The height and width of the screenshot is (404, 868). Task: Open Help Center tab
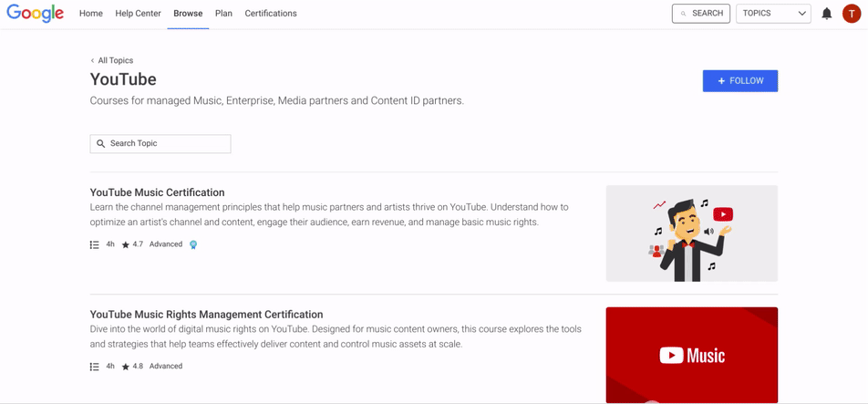139,14
